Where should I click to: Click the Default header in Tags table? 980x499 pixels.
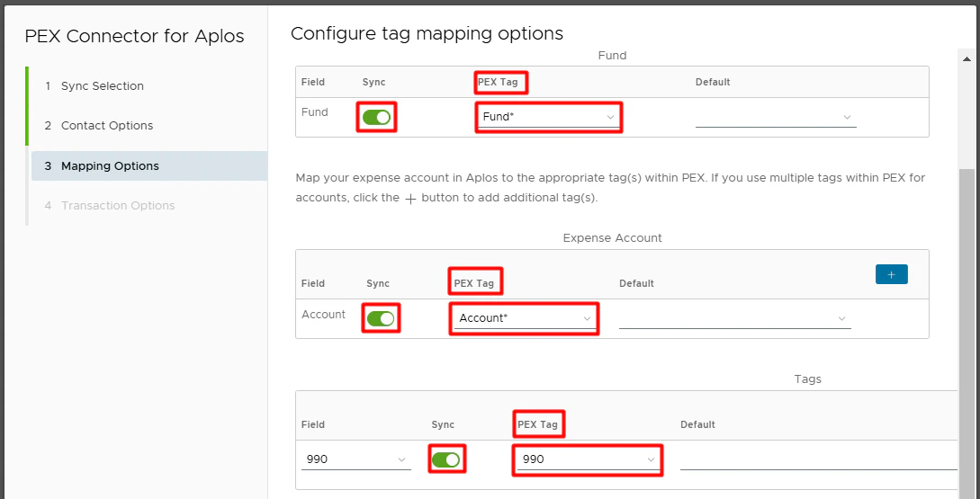tap(697, 424)
